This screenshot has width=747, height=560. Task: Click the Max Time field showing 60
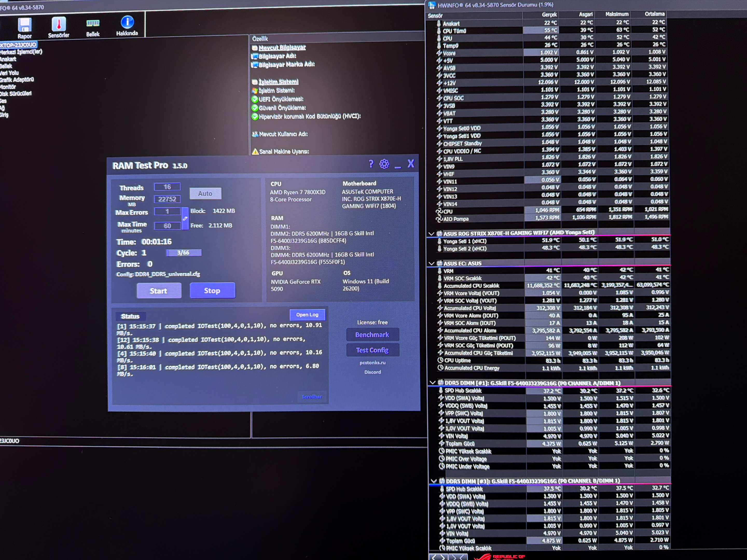click(x=168, y=226)
